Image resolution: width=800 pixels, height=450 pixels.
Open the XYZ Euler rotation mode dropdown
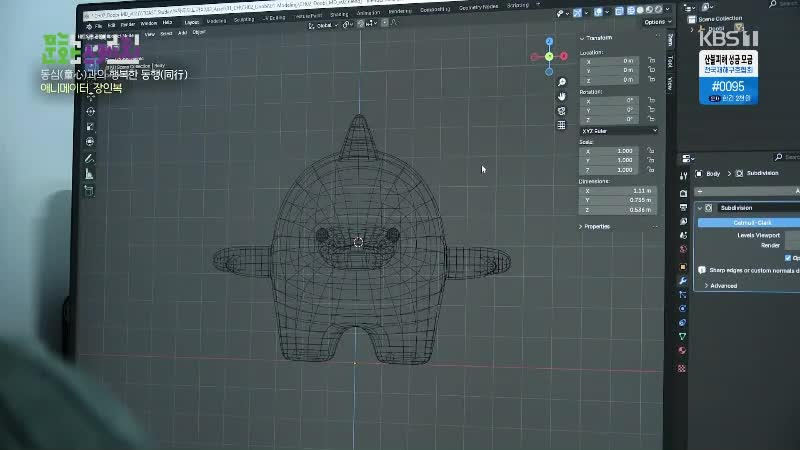[619, 131]
